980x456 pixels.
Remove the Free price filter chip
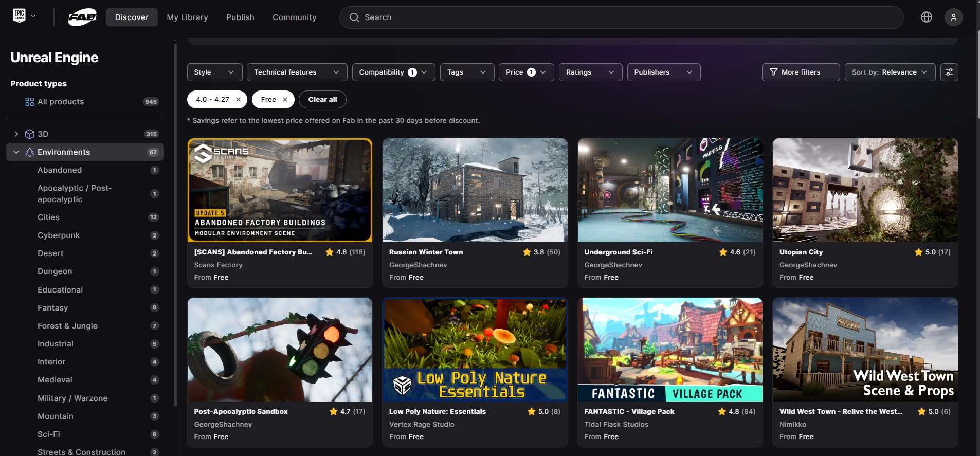tap(285, 100)
